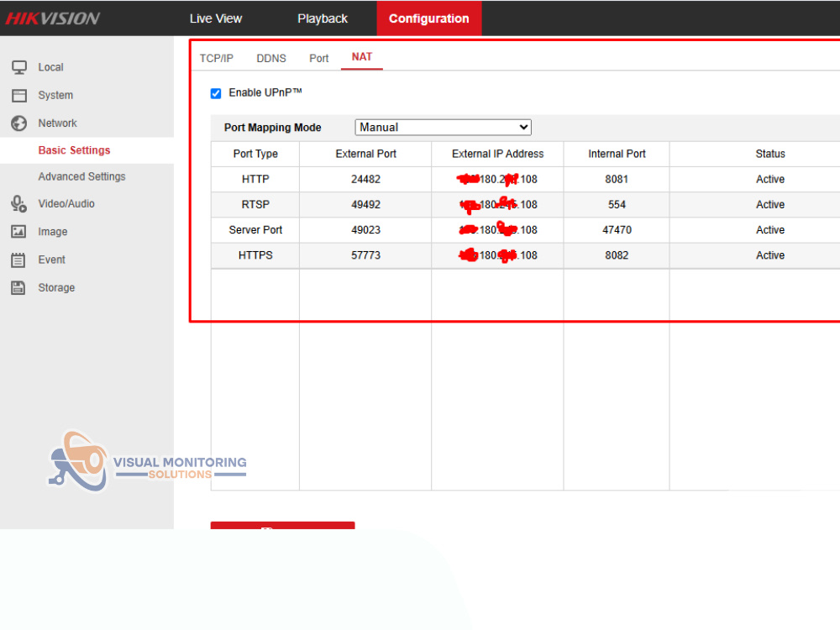The image size is (840, 630).
Task: Click the Video/Audio microphone icon
Action: coord(19,203)
